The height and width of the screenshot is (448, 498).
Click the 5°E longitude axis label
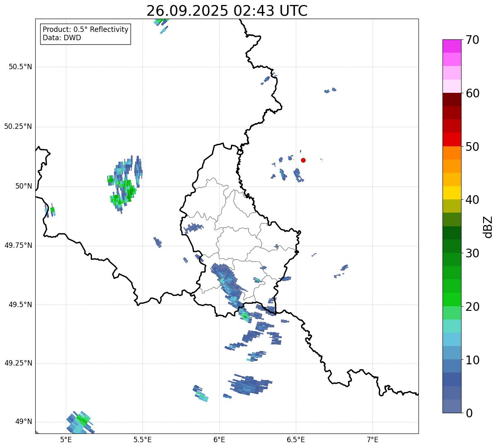66,439
